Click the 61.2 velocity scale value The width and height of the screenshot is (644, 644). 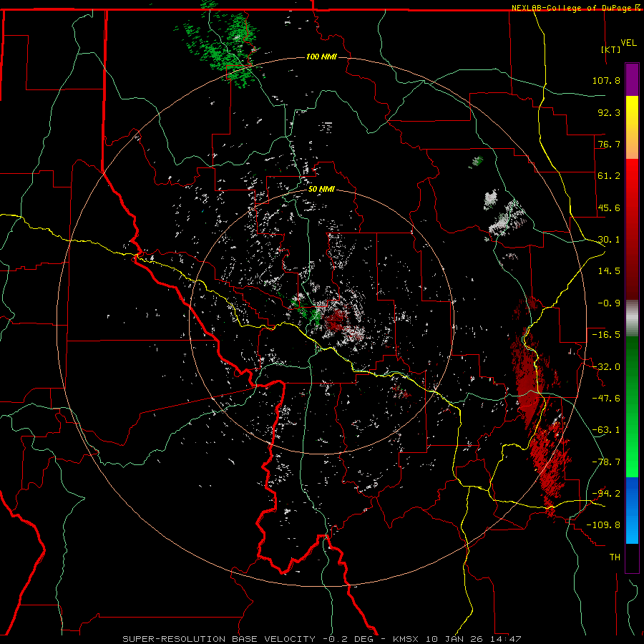coord(609,176)
